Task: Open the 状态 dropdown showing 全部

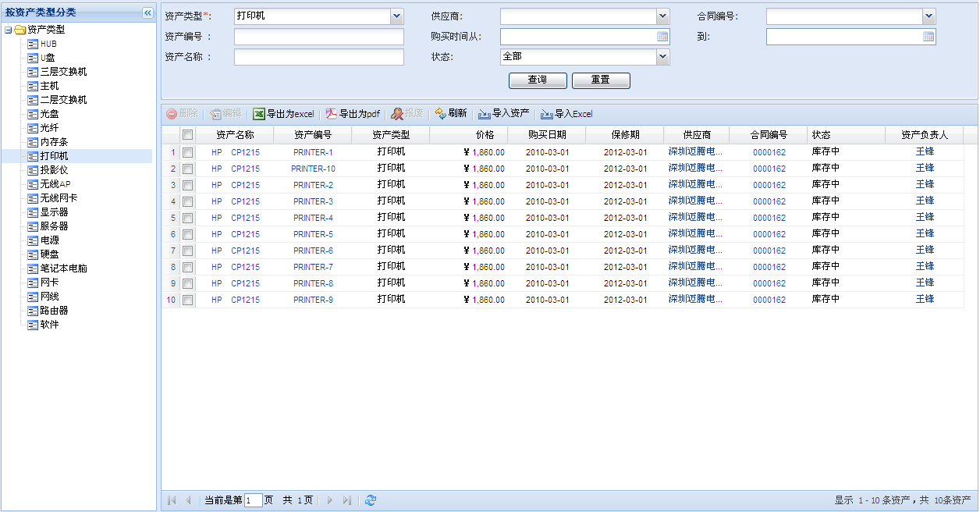Action: [663, 57]
